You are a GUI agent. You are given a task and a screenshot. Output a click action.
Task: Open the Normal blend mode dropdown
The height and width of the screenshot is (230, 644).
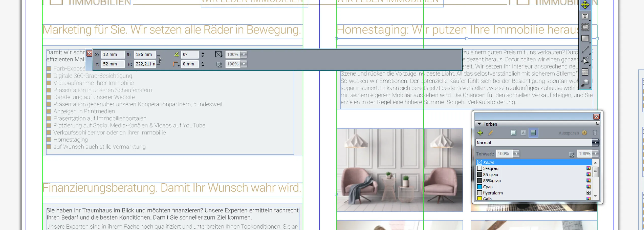[x=595, y=143]
